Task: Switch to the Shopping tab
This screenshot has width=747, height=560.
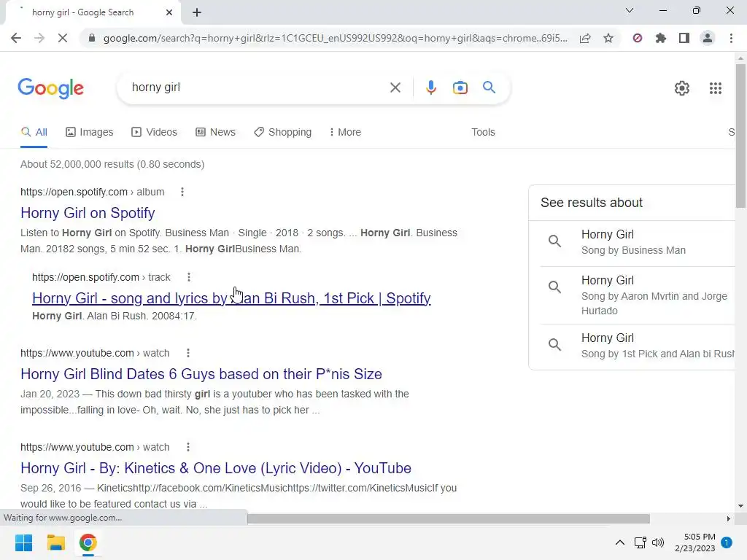Action: (x=282, y=132)
